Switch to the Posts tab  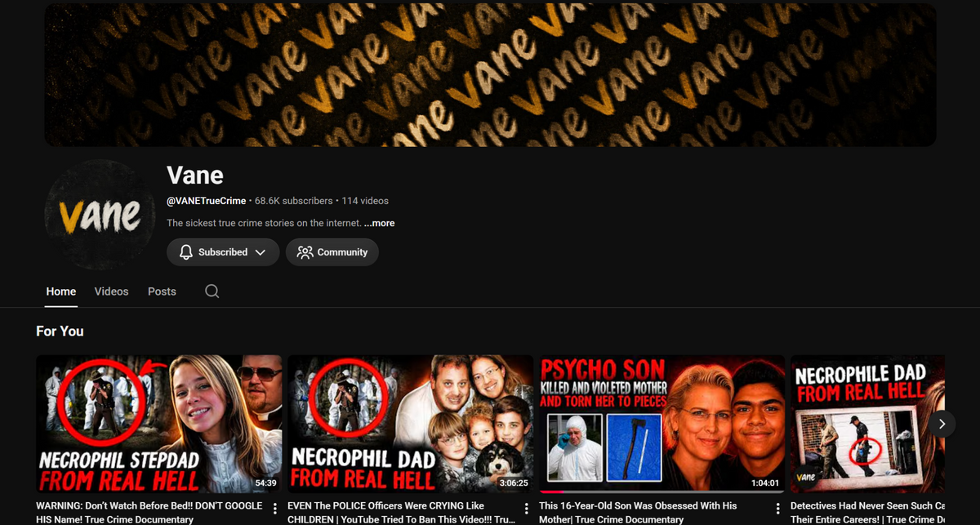pyautogui.click(x=162, y=291)
